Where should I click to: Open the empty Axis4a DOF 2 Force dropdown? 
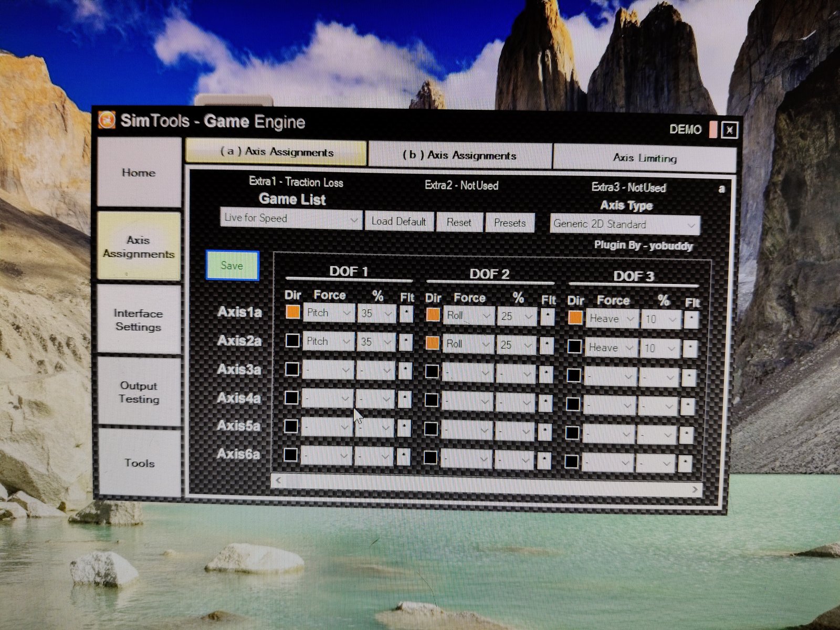(x=467, y=402)
